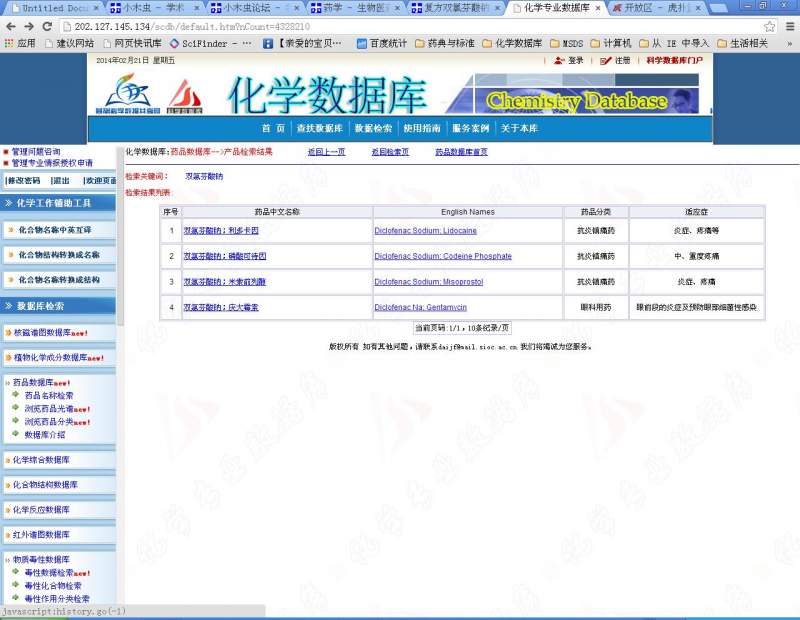Click the 返回上一页 link
This screenshot has height=620, width=800.
(326, 152)
